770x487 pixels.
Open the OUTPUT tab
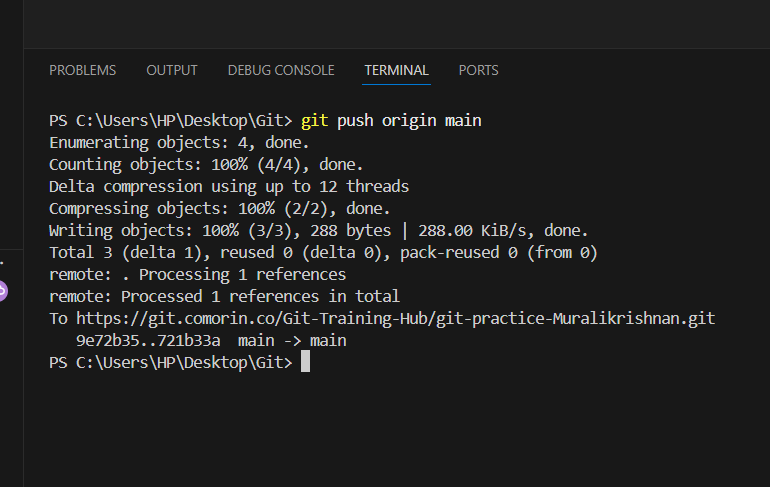(x=172, y=70)
